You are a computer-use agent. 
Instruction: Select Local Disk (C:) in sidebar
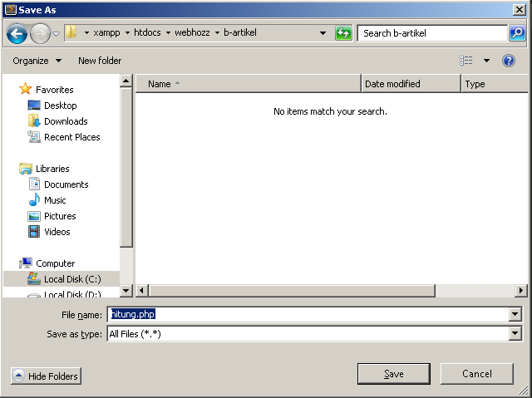click(x=71, y=279)
